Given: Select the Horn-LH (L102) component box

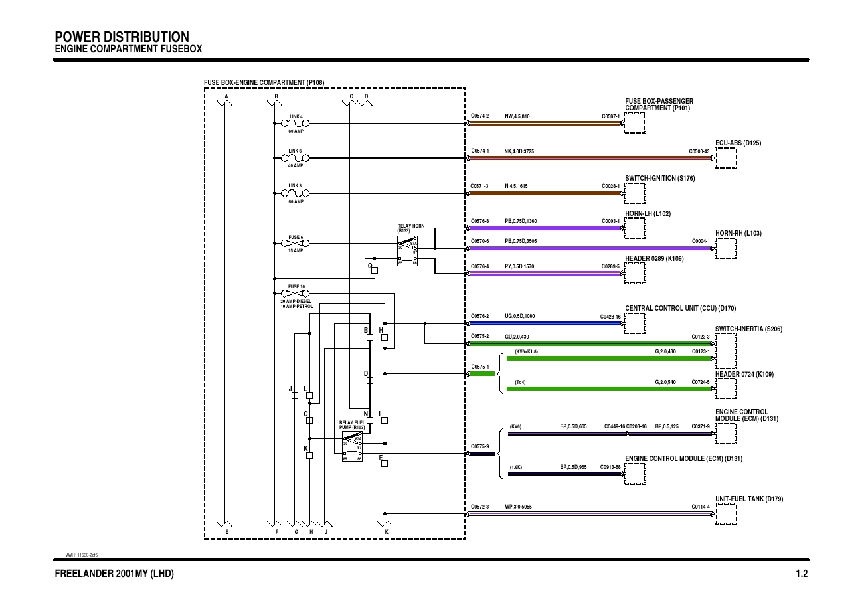Looking at the screenshot, I should click(x=636, y=228).
